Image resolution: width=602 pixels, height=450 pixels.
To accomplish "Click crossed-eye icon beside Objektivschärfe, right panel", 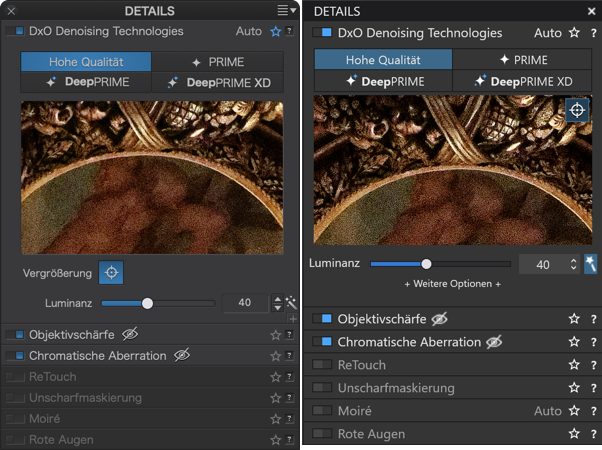I will [440, 319].
